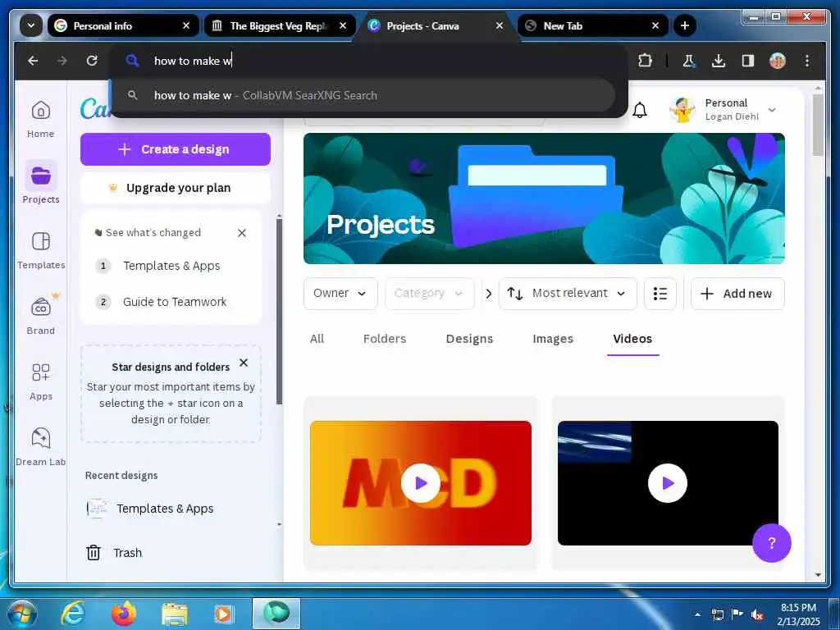Dismiss the Star designs and folders tip
The image size is (840, 630).
pos(244,363)
